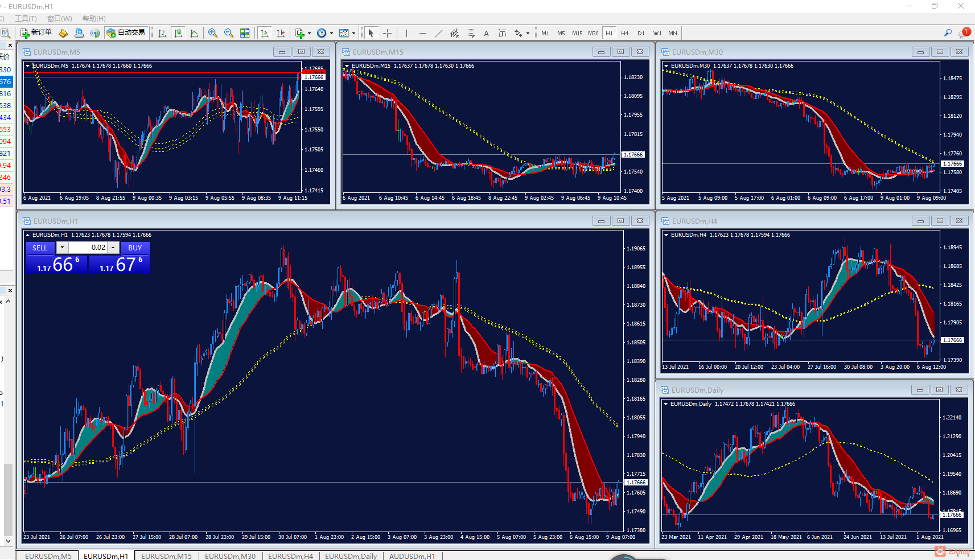
Task: Click the 新订单 new order button
Action: click(36, 33)
